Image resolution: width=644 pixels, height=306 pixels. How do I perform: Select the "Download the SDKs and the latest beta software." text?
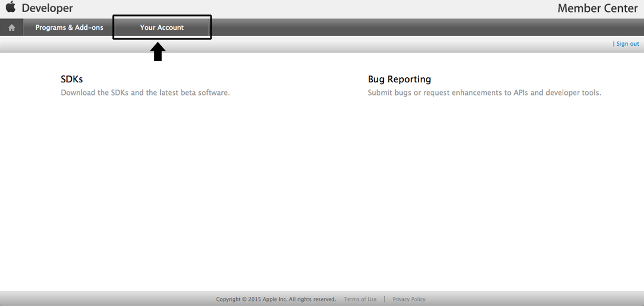click(145, 93)
